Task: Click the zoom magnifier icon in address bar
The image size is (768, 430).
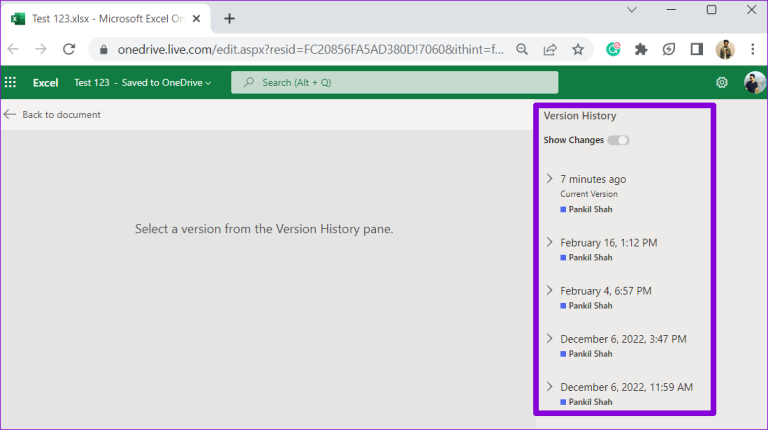Action: tap(522, 49)
